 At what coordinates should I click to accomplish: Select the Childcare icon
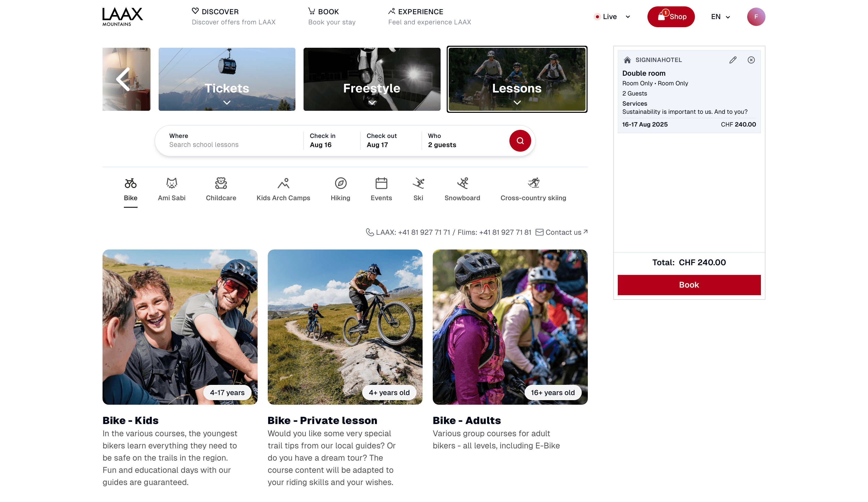pos(221,184)
